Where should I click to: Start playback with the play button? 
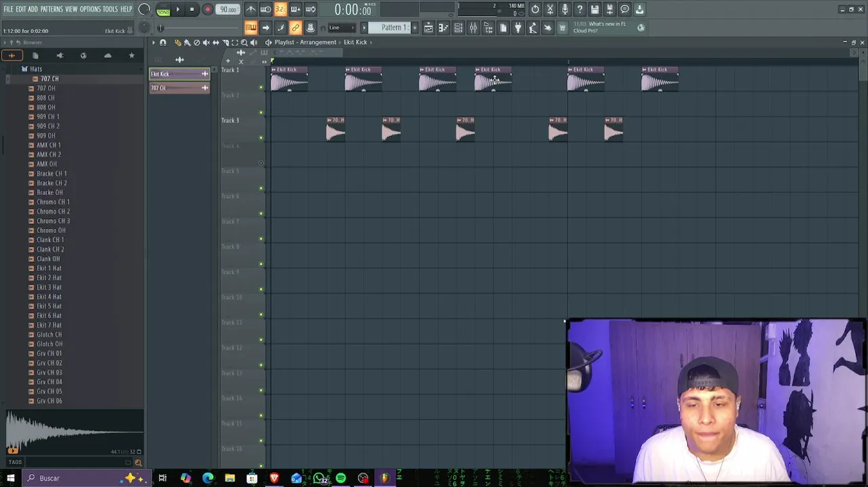(178, 9)
